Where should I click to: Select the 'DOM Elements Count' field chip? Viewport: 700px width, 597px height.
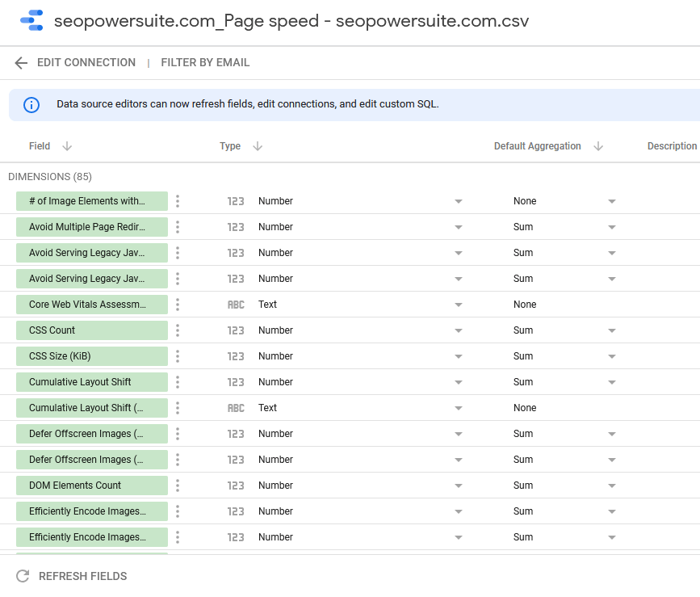coord(92,486)
